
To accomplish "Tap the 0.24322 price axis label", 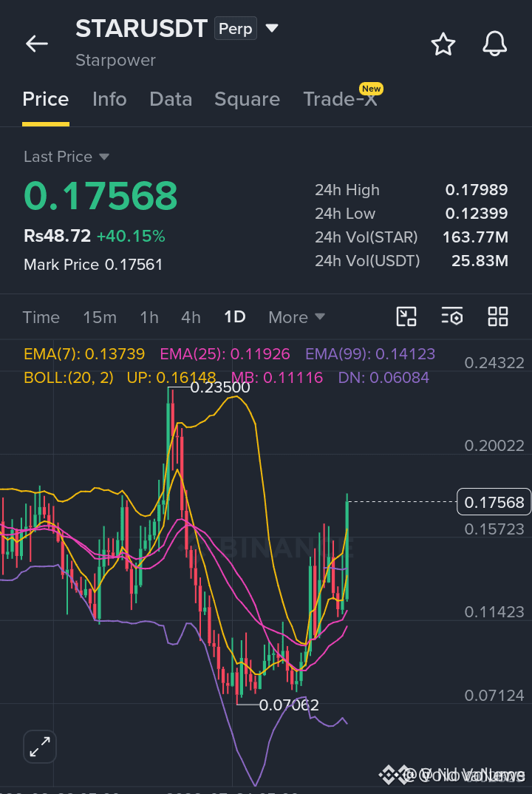I will 494,362.
